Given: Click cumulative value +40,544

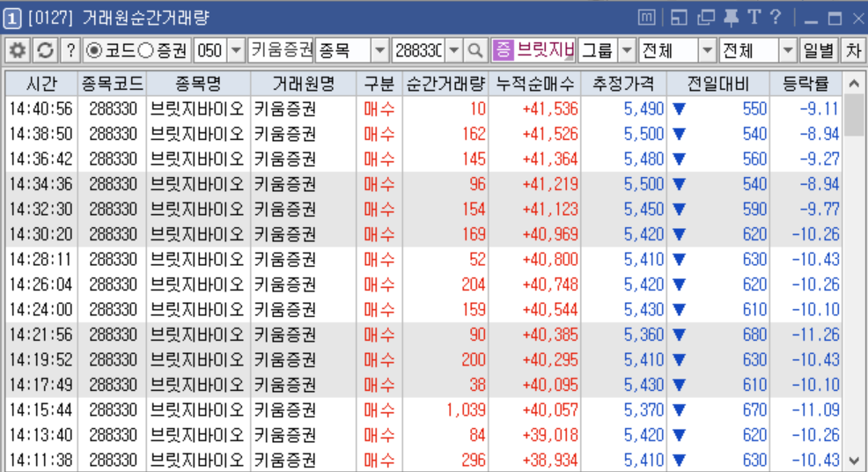Looking at the screenshot, I should (x=550, y=309).
